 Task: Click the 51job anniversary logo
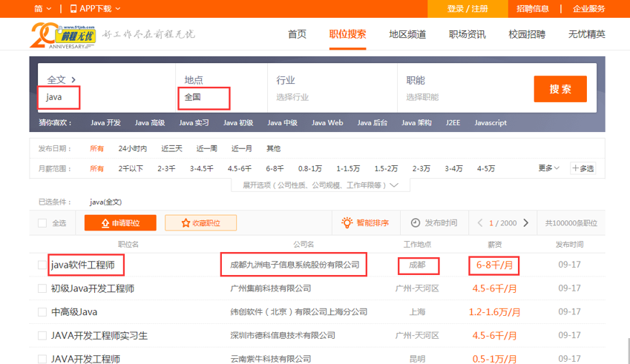click(63, 36)
